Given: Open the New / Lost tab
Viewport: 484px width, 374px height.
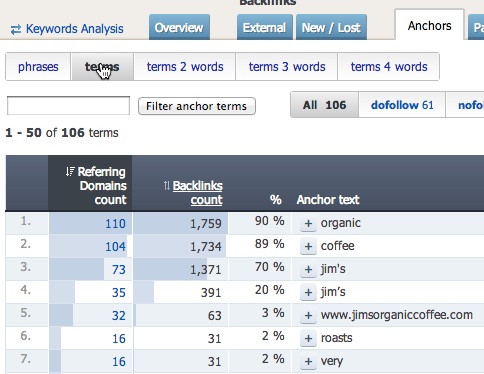Looking at the screenshot, I should [x=331, y=27].
